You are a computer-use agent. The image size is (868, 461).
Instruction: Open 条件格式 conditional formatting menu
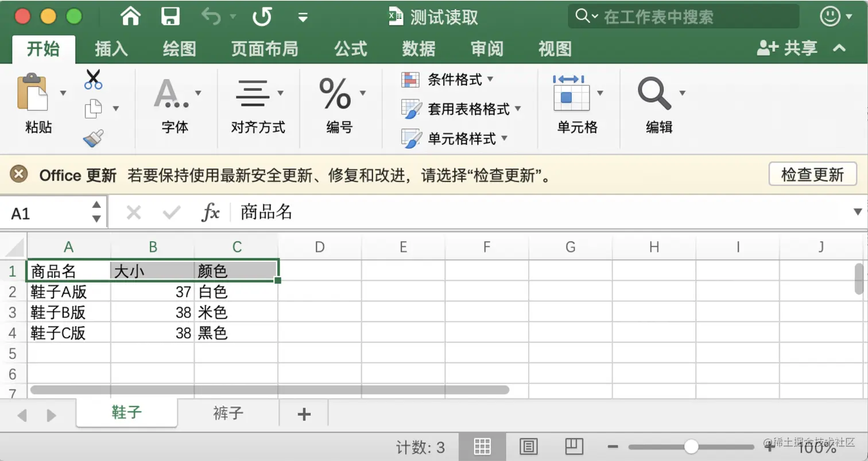(x=447, y=79)
